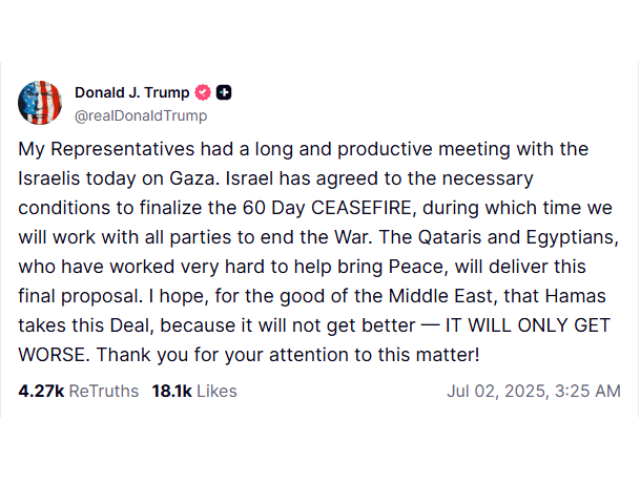This screenshot has width=640, height=480.
Task: Click the word Qataris in the post
Action: pyautogui.click(x=450, y=237)
